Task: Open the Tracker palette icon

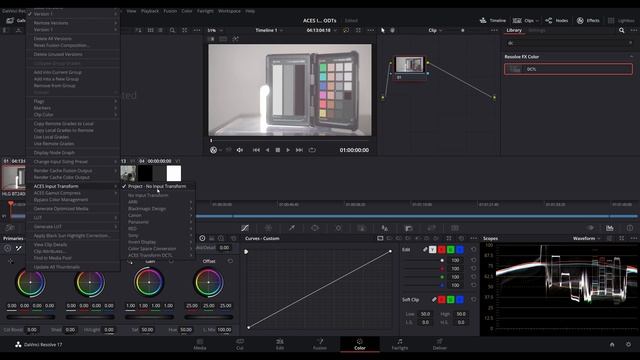Action: point(338,228)
